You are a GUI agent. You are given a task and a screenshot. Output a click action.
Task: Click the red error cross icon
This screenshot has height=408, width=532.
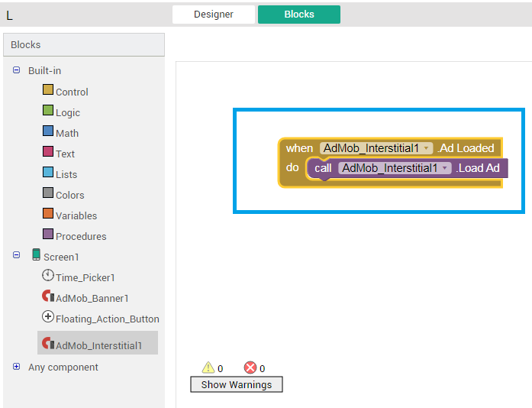(x=250, y=368)
